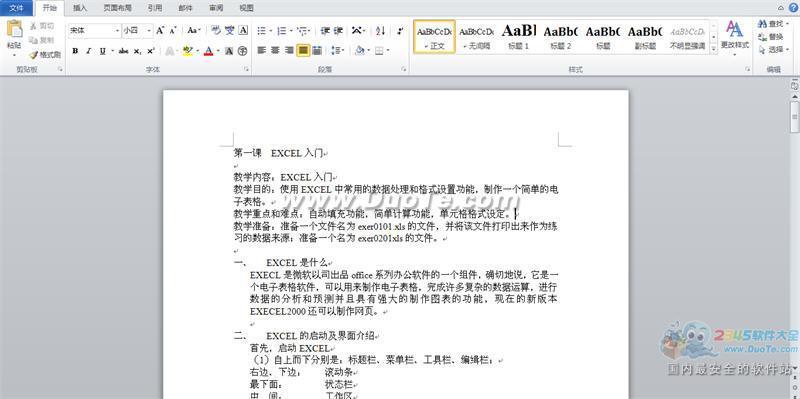
Task: Click the Phonetic Guide (变) icon
Action: point(230,31)
